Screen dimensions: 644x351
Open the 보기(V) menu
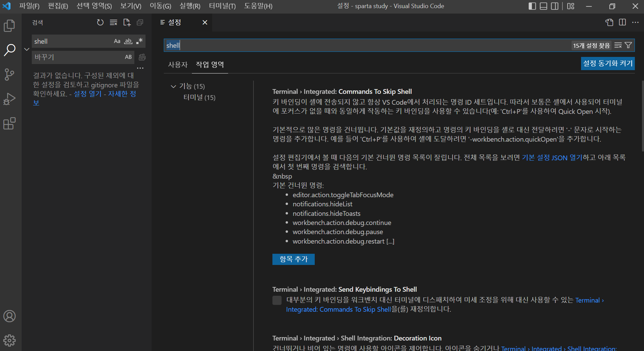tap(131, 6)
